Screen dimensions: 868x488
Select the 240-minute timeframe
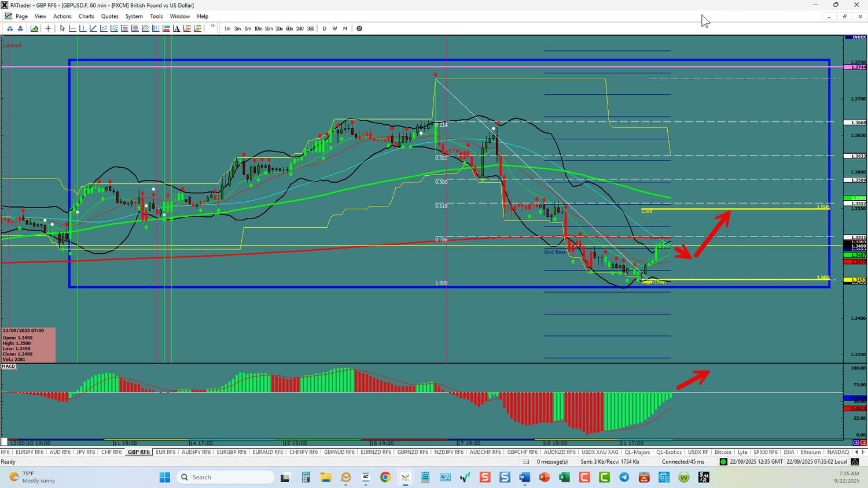300,28
